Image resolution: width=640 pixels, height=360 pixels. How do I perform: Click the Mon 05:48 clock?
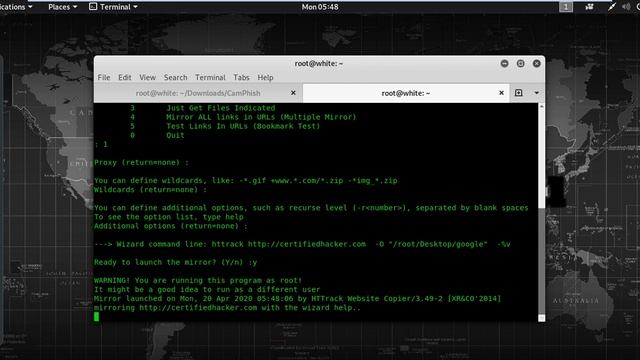pyautogui.click(x=320, y=7)
